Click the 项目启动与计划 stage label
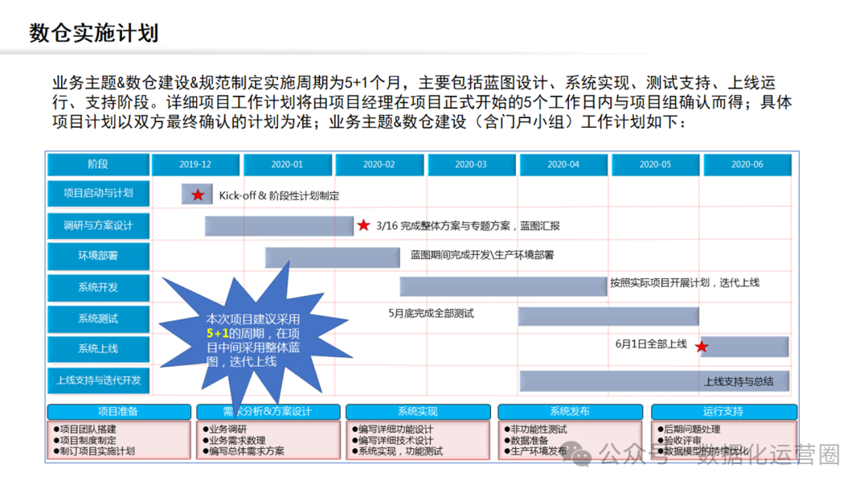Viewport: 868px width, 489px height. pos(98,193)
